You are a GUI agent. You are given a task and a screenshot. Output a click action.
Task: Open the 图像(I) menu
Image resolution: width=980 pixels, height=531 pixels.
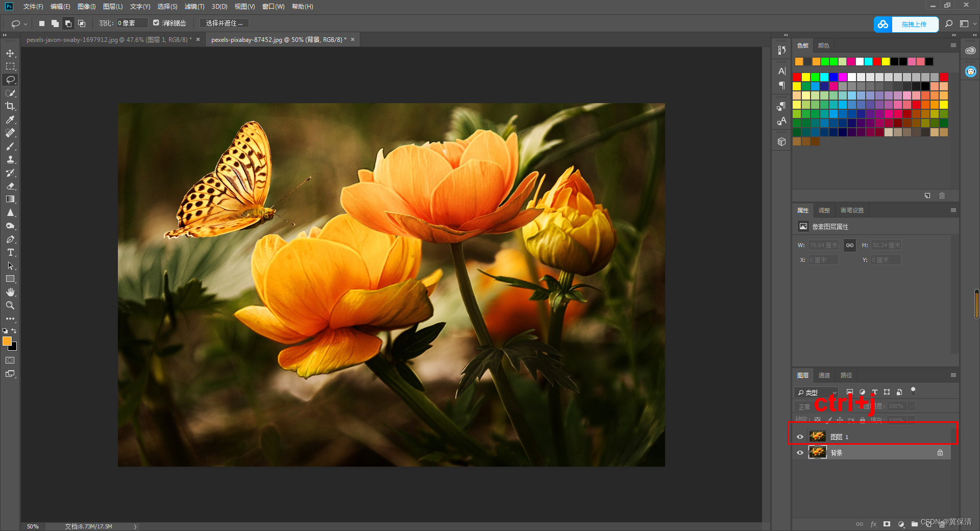coord(86,7)
